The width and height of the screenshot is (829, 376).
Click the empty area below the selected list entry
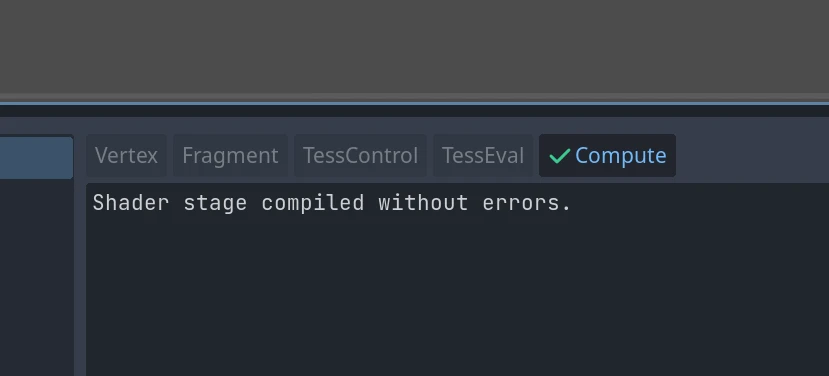tap(36, 278)
